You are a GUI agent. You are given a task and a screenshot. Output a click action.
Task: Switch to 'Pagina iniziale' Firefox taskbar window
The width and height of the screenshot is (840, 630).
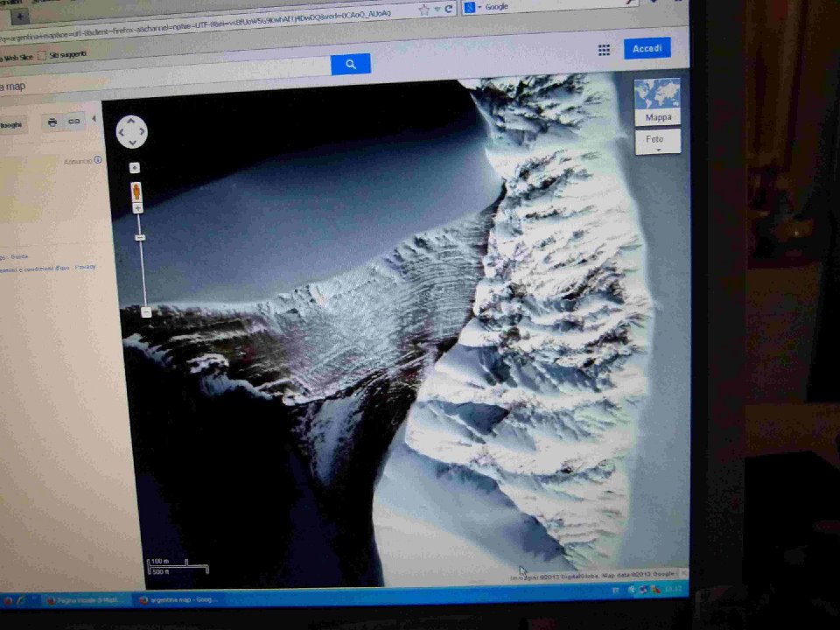click(86, 601)
